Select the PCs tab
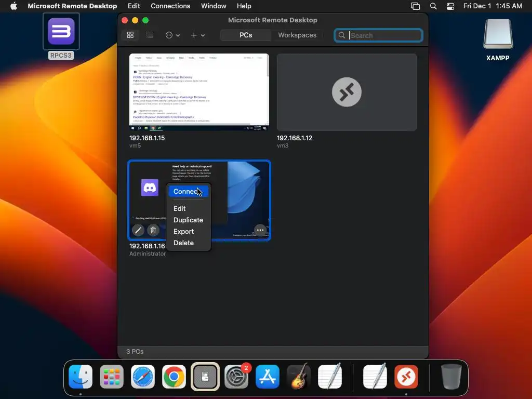This screenshot has width=532, height=399. point(246,35)
